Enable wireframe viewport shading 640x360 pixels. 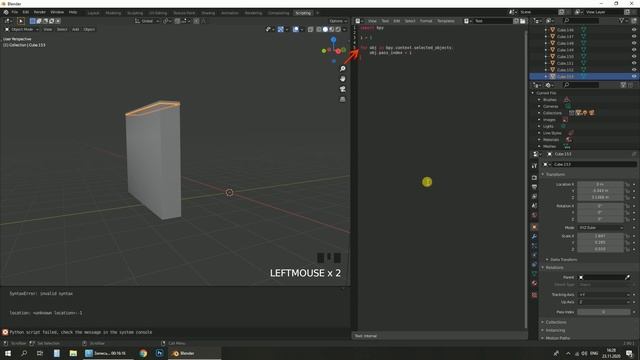pyautogui.click(x=319, y=29)
